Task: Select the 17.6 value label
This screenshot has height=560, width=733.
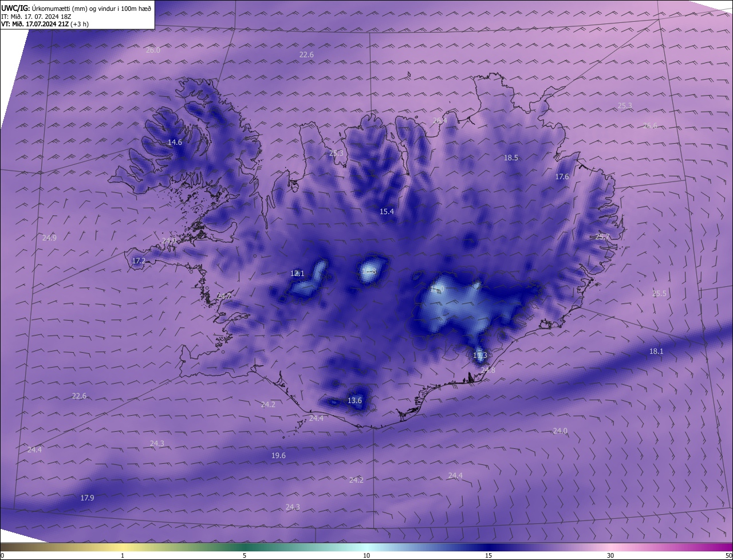Action: pos(562,177)
